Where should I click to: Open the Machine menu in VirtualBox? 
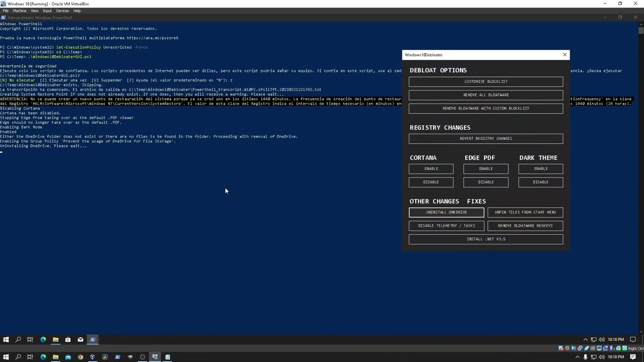[19, 11]
